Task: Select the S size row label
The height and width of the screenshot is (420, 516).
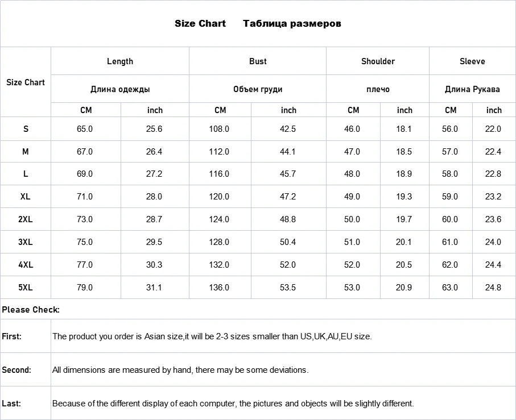Action: click(26, 129)
